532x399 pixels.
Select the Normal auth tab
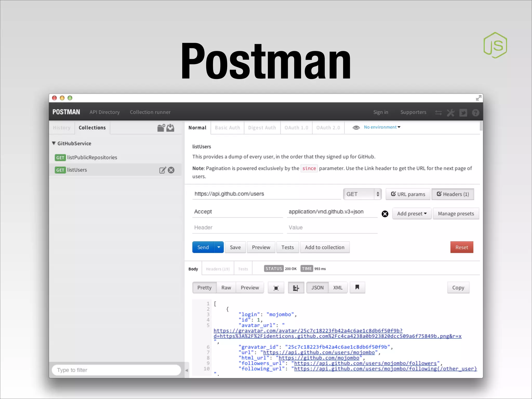[x=197, y=128]
